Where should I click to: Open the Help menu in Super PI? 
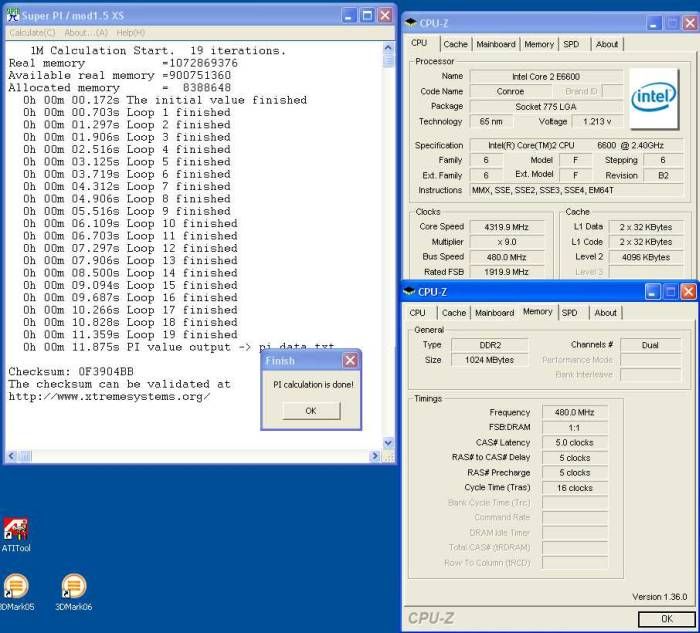[130, 32]
